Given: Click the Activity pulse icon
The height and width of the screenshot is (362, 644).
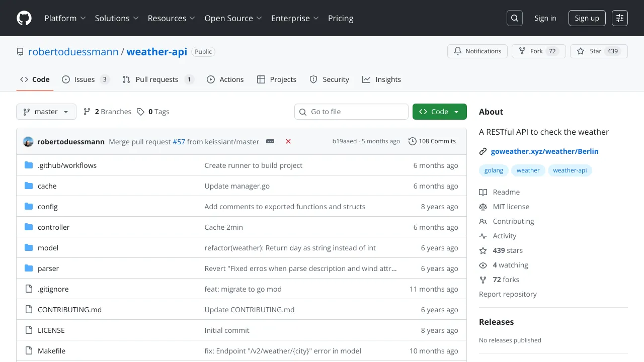Looking at the screenshot, I should click(x=483, y=236).
